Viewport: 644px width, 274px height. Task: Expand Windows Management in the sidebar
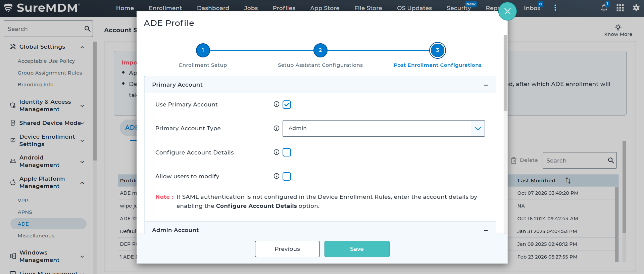82,257
